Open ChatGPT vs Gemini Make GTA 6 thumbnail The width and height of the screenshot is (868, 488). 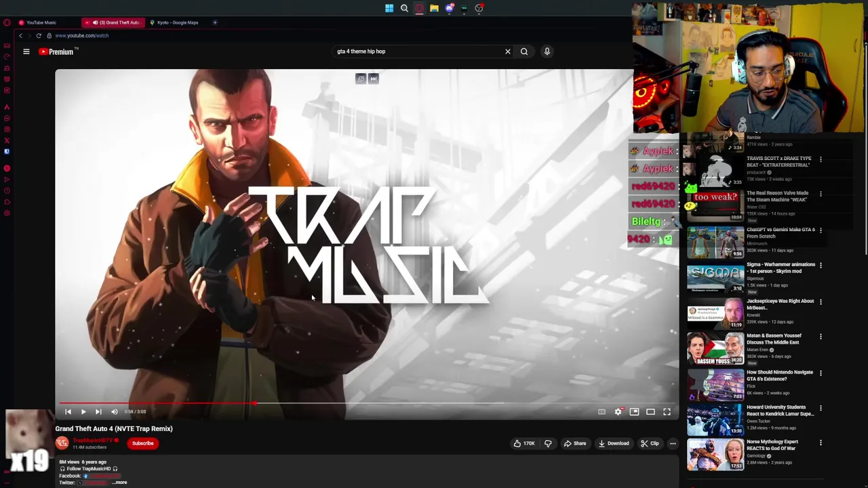[x=715, y=243]
